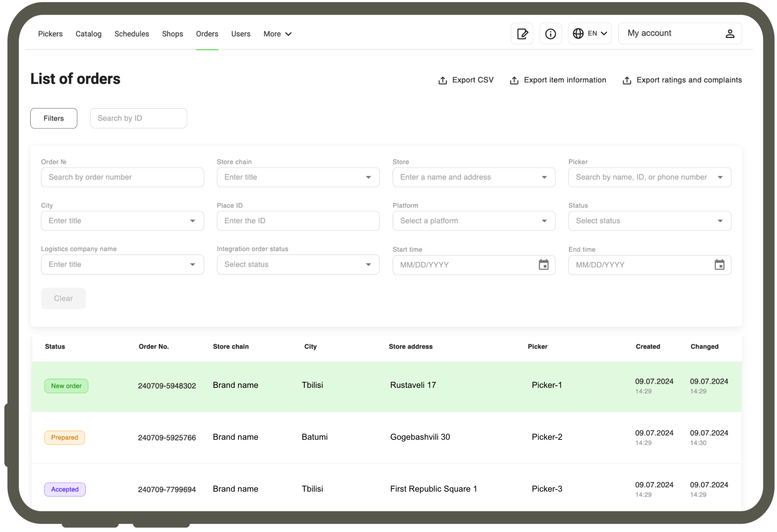Click Export ratings and complaints icon
This screenshot has width=777, height=532.
coord(627,80)
